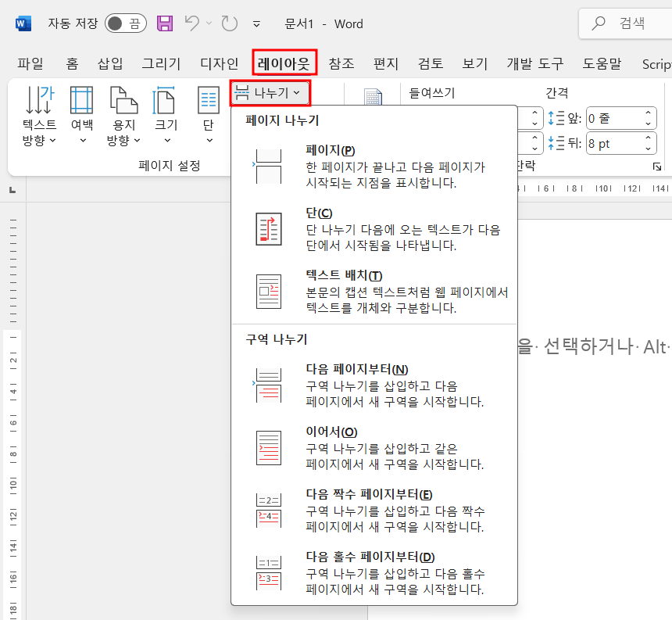672x620 pixels.
Task: Save the document with the diskette icon
Action: click(x=164, y=23)
